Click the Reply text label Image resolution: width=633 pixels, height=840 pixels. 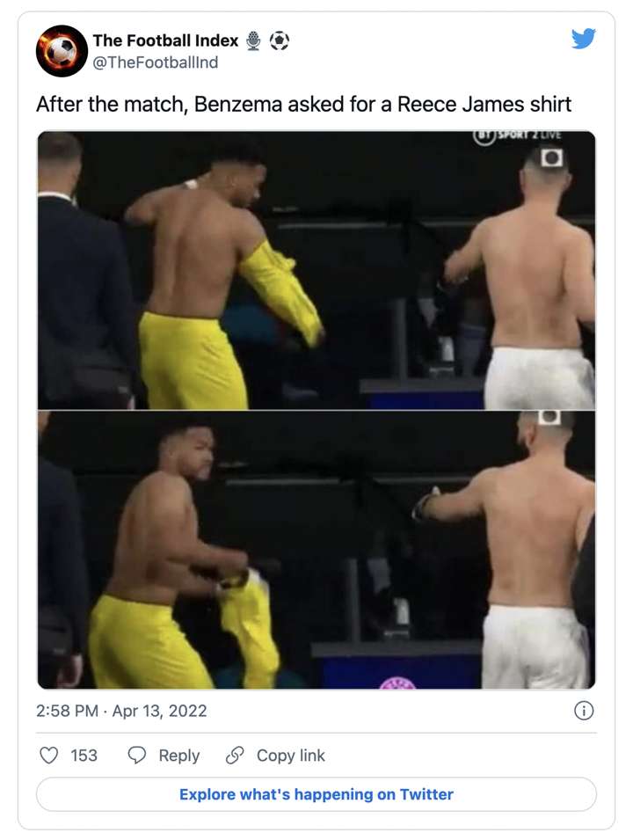point(178,756)
